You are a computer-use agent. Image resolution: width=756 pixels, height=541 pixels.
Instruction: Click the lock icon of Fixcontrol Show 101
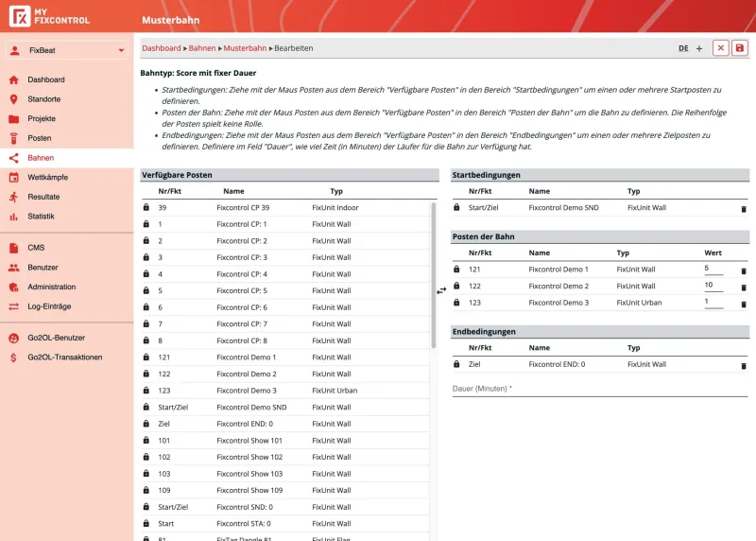click(146, 440)
